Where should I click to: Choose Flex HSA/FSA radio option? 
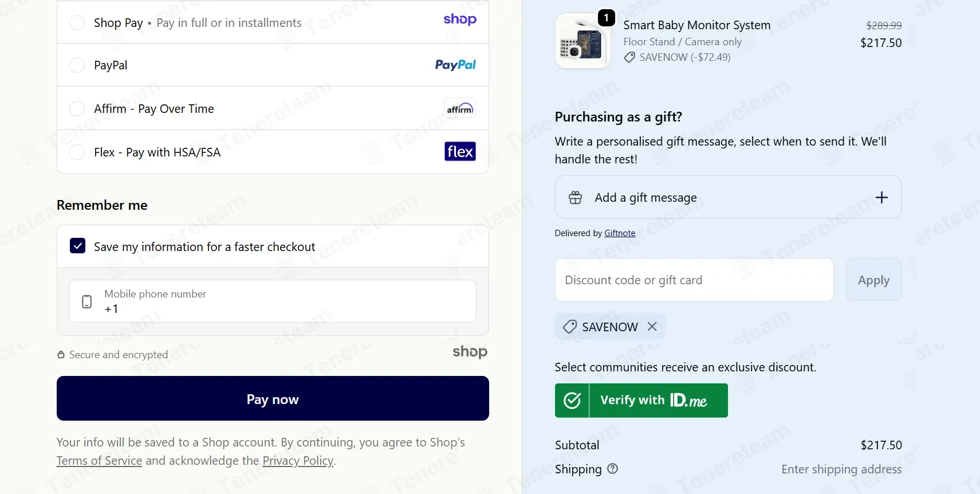(77, 152)
